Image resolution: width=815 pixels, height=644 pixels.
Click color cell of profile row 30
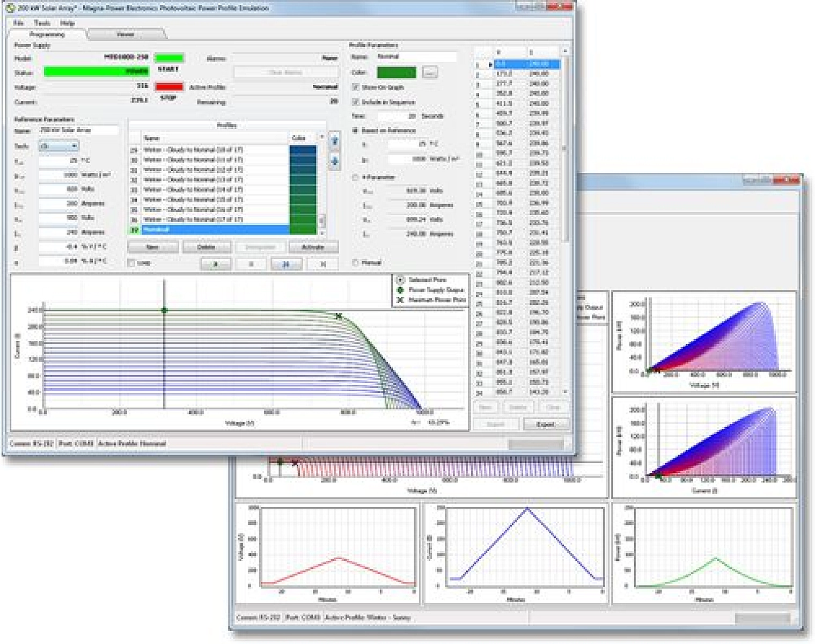(x=303, y=160)
